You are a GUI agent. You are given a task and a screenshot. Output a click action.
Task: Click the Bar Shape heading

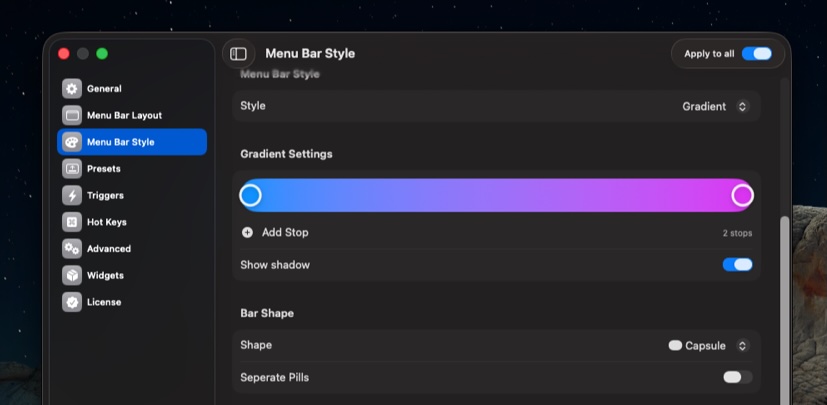click(267, 313)
